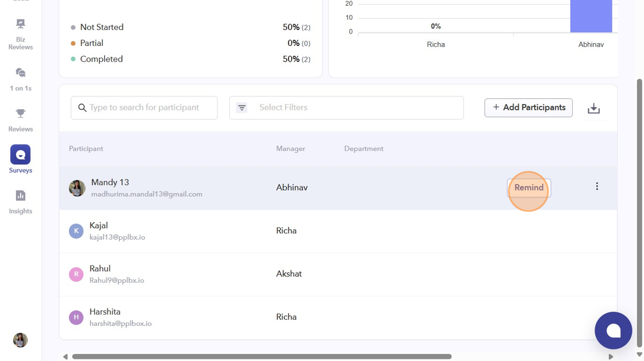Click the vertical scrollbar thumb
Image resolution: width=644 pixels, height=361 pixels.
click(639, 214)
